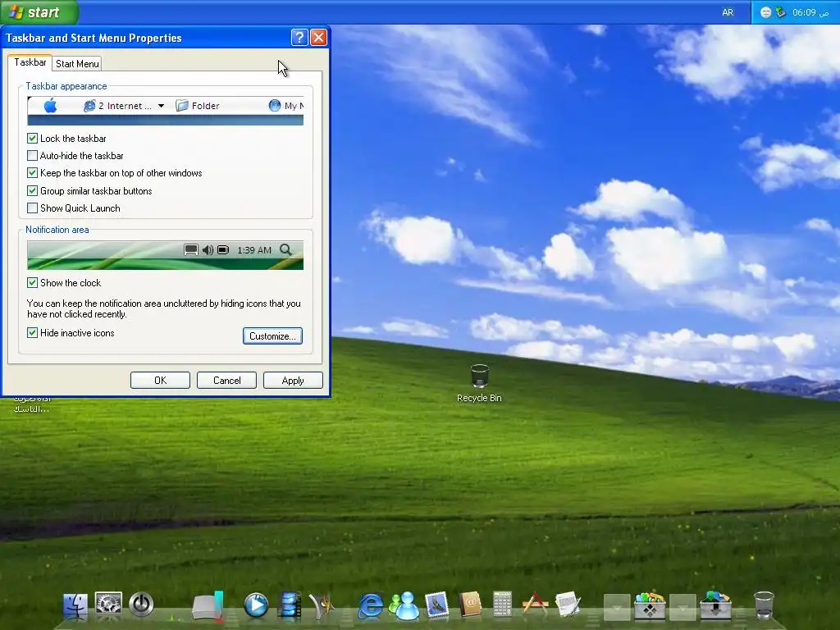Uncheck Group similar taskbar buttons

(32, 190)
